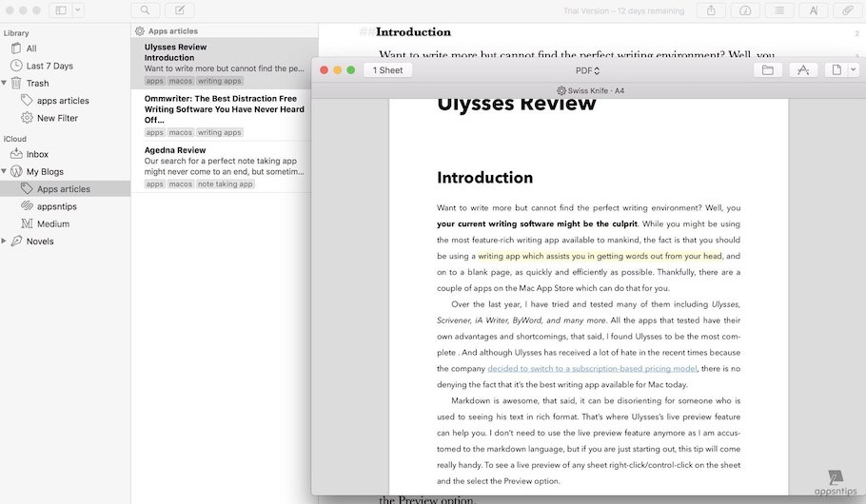Click the 1 Sheet button
866x504 pixels.
coord(387,70)
